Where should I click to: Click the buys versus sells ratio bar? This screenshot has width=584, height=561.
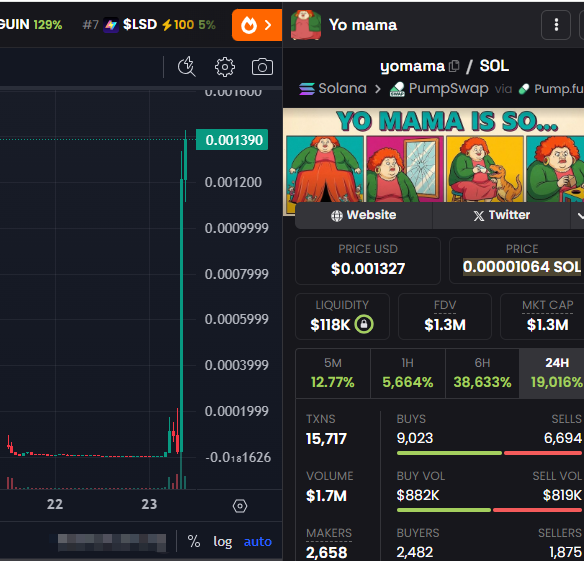coord(489,453)
